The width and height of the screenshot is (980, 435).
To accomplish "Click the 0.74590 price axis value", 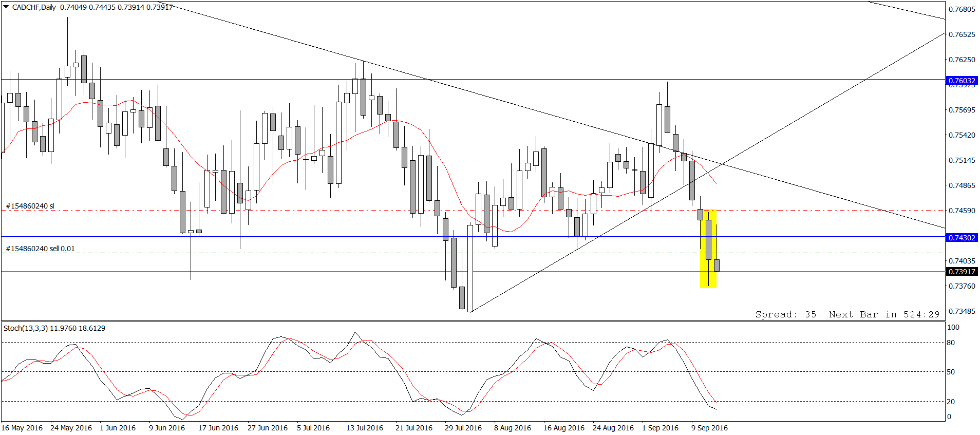I will (x=962, y=211).
